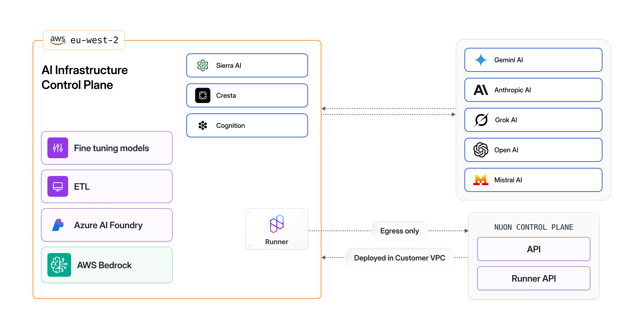Screen dimensions: 644x329
Task: Click the ETL purple monitor icon
Action: pos(58,186)
